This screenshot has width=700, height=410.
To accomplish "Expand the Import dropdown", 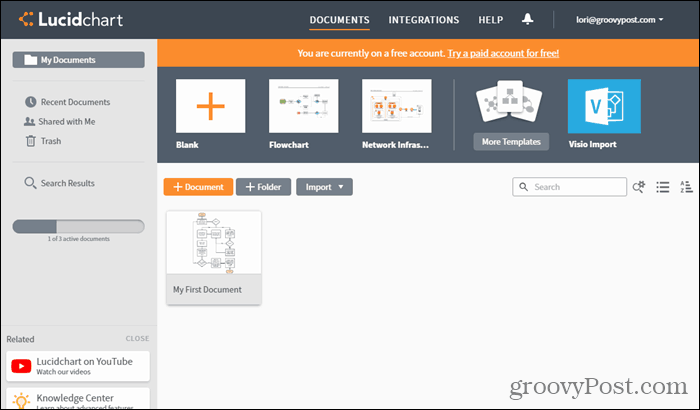I will (324, 187).
